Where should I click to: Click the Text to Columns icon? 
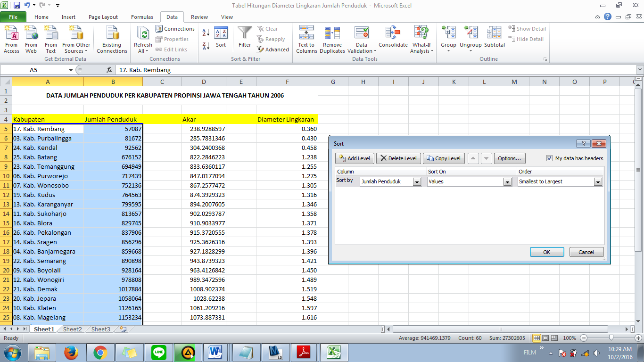click(x=306, y=40)
